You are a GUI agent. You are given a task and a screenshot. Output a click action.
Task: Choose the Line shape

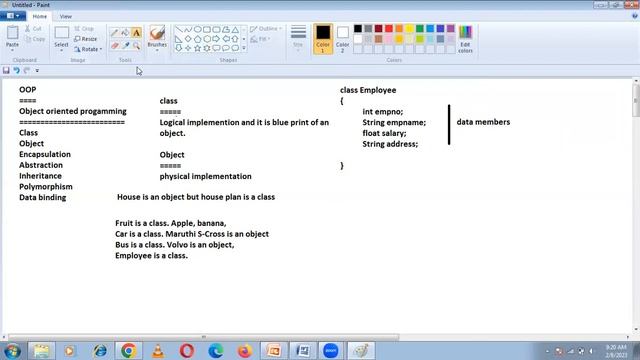click(178, 29)
